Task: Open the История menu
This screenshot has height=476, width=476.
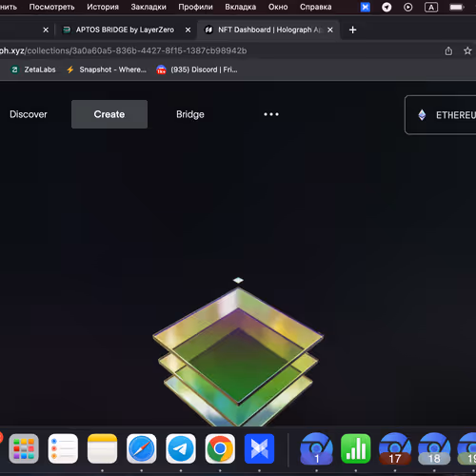Action: point(103,7)
